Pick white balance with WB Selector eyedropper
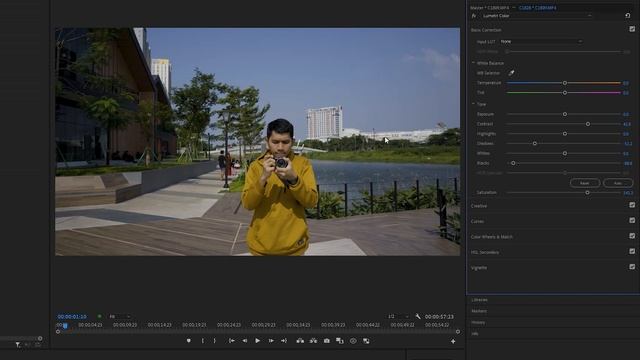The image size is (640, 360). tap(511, 73)
